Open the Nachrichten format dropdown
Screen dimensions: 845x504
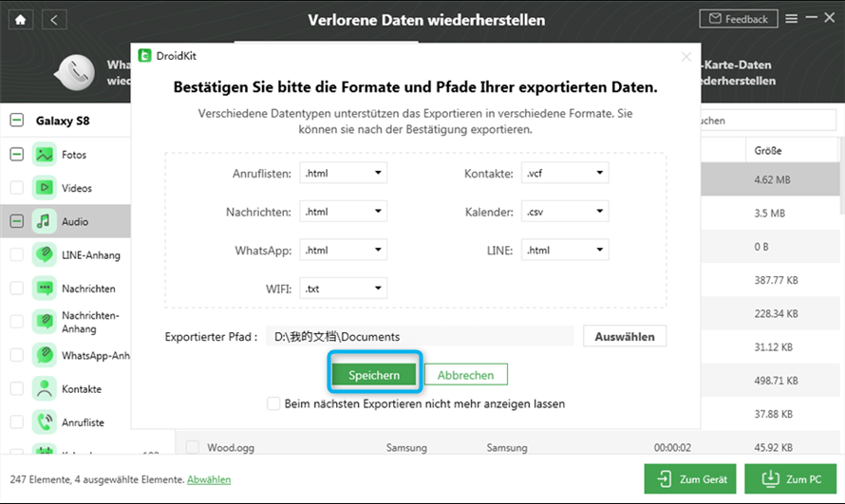click(x=344, y=212)
